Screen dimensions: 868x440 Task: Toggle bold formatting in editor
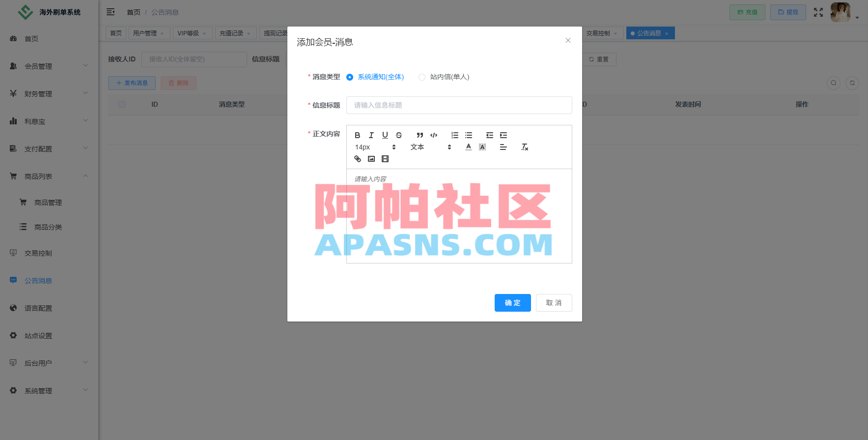point(358,135)
